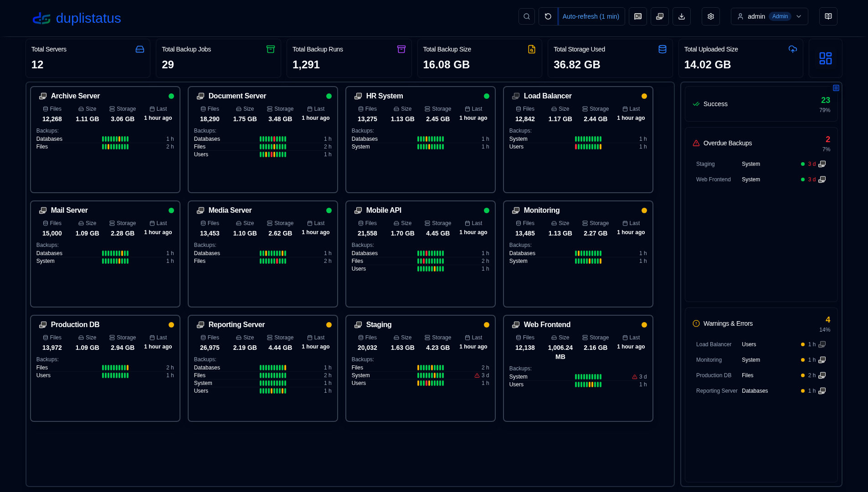Click Archive Server green status dot
This screenshot has width=868, height=492.
[x=171, y=96]
